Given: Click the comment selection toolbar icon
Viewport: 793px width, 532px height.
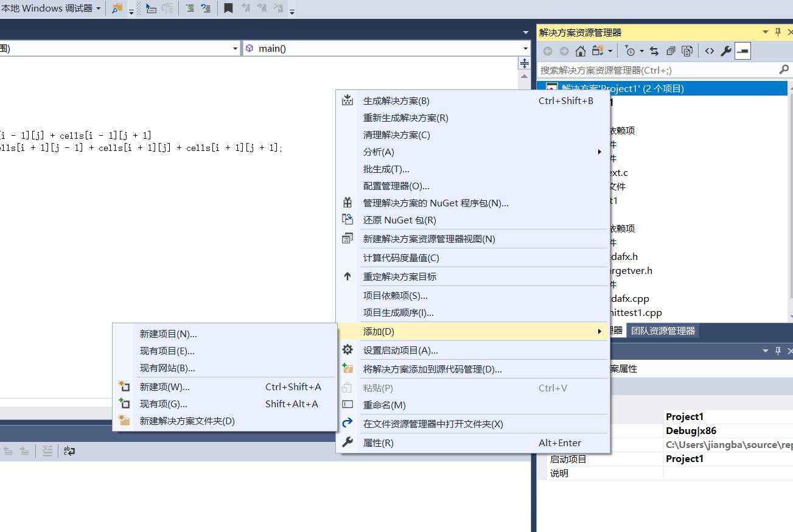Looking at the screenshot, I should (206, 8).
